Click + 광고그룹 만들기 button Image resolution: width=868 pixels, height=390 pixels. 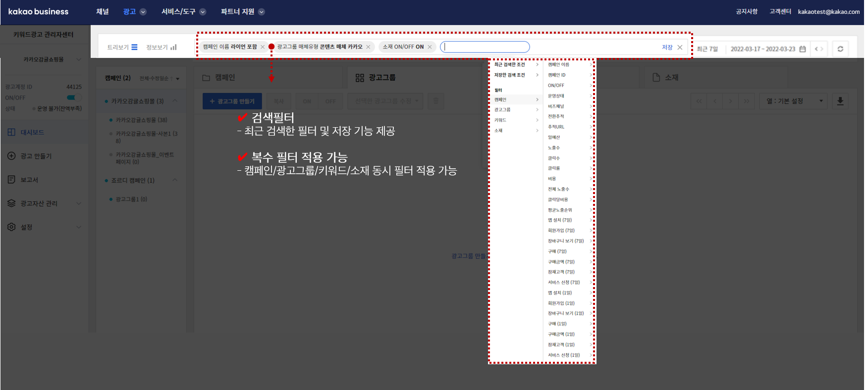tap(232, 101)
